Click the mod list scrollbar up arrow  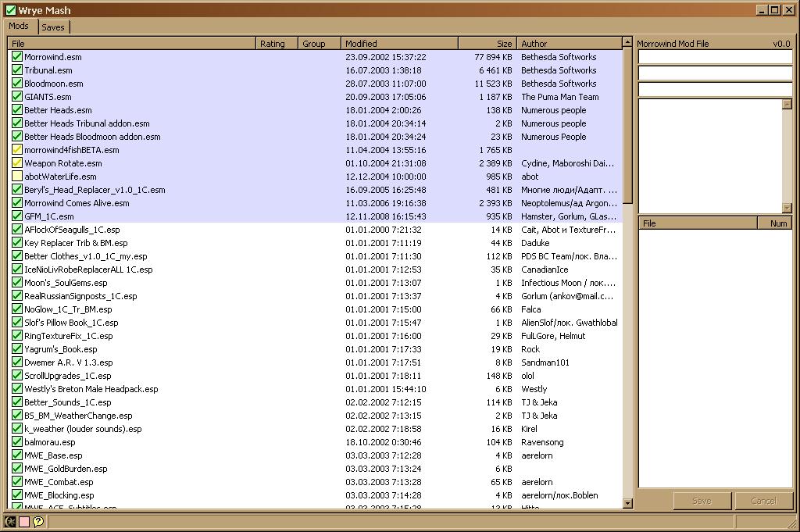pyautogui.click(x=627, y=42)
